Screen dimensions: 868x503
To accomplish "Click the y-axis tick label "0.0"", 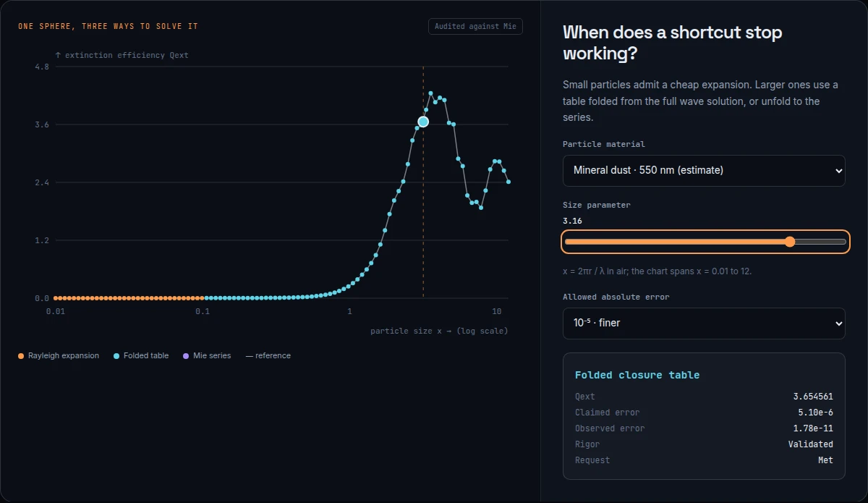I will point(42,298).
